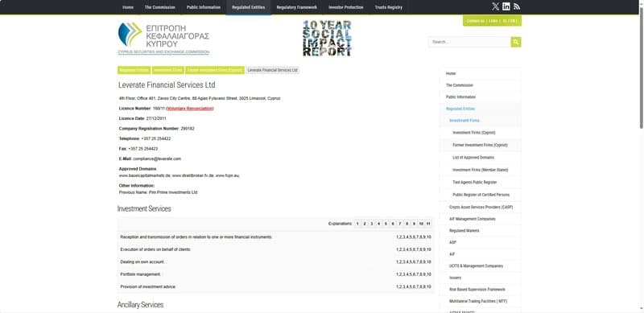Viewport: 644px width, 313px height.
Task: Click the Former Investment Firms breadcrumb
Action: pyautogui.click(x=215, y=70)
